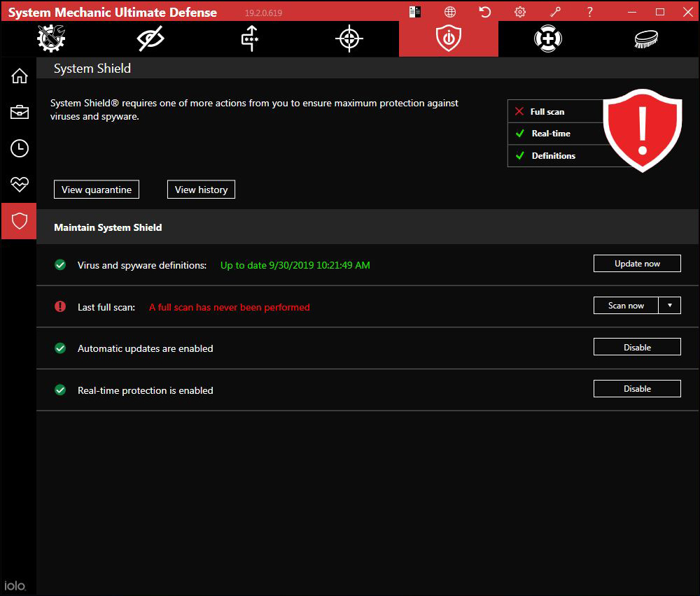Open System Mechanic gear-and-wrench tab

coord(51,38)
